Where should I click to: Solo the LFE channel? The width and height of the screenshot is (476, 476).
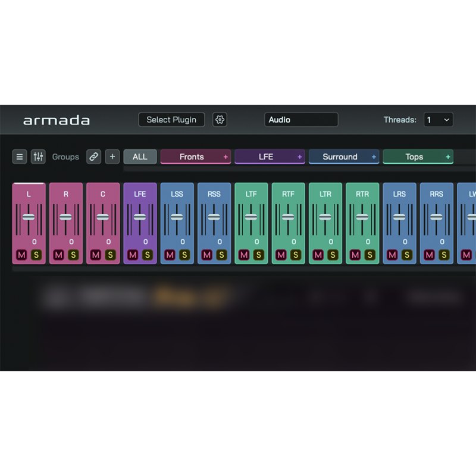pyautogui.click(x=148, y=255)
